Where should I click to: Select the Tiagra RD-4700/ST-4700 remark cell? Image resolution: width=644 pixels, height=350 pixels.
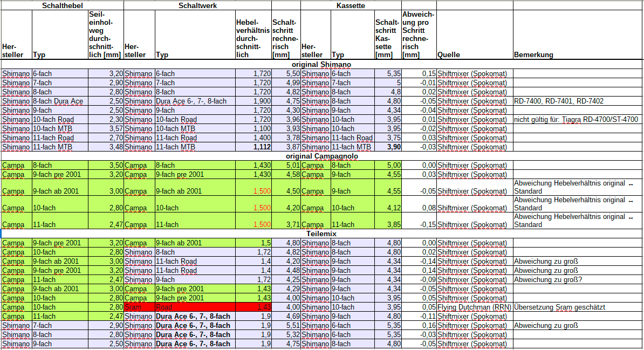point(577,119)
